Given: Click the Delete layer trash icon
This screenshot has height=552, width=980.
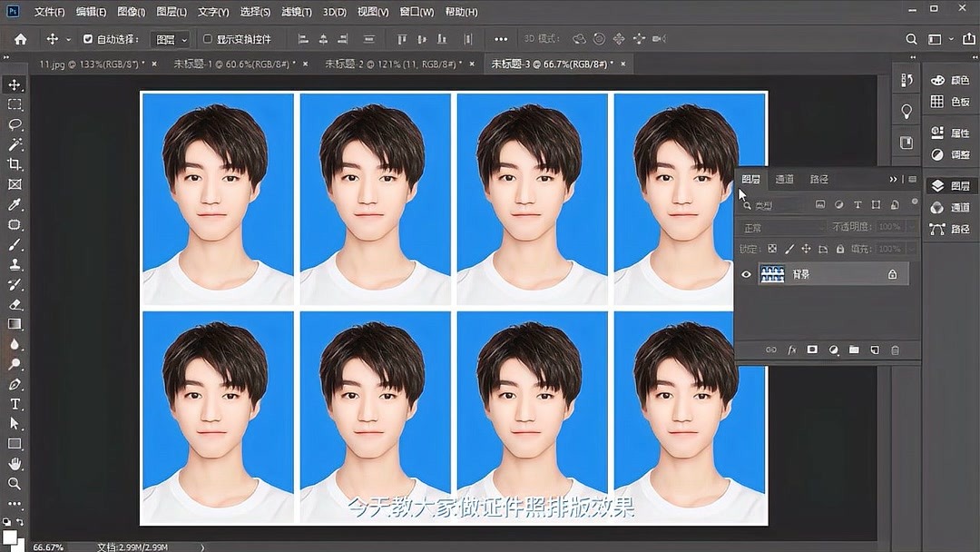Looking at the screenshot, I should (896, 350).
